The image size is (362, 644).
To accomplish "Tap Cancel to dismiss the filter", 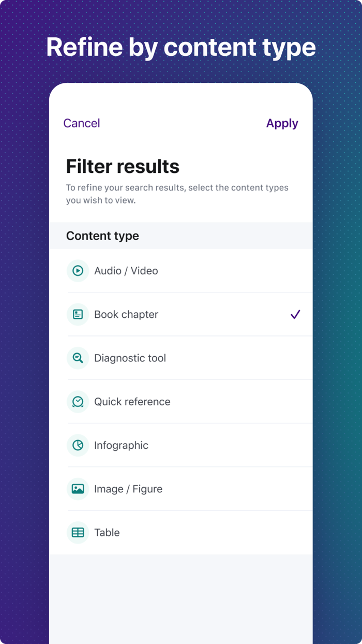I will pyautogui.click(x=82, y=123).
